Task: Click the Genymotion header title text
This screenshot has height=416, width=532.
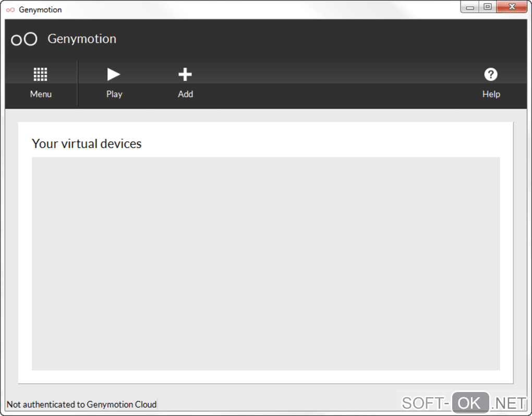Action: pos(82,39)
